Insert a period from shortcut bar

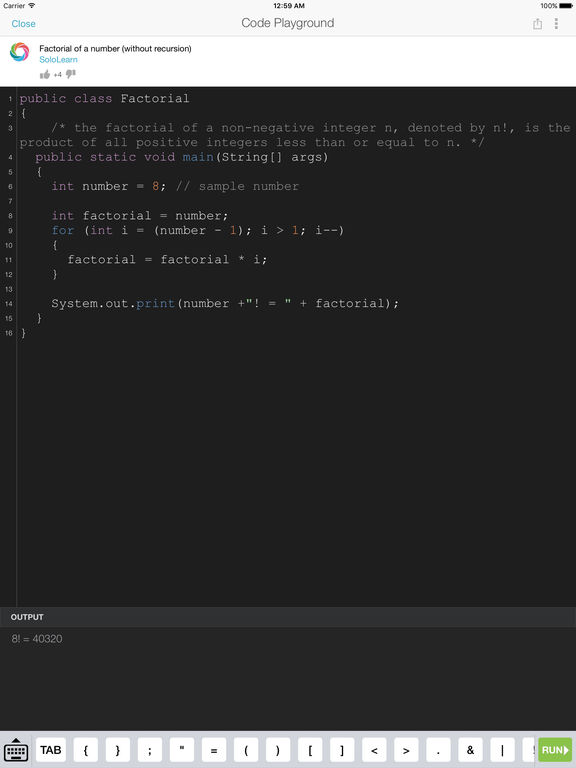click(x=438, y=750)
